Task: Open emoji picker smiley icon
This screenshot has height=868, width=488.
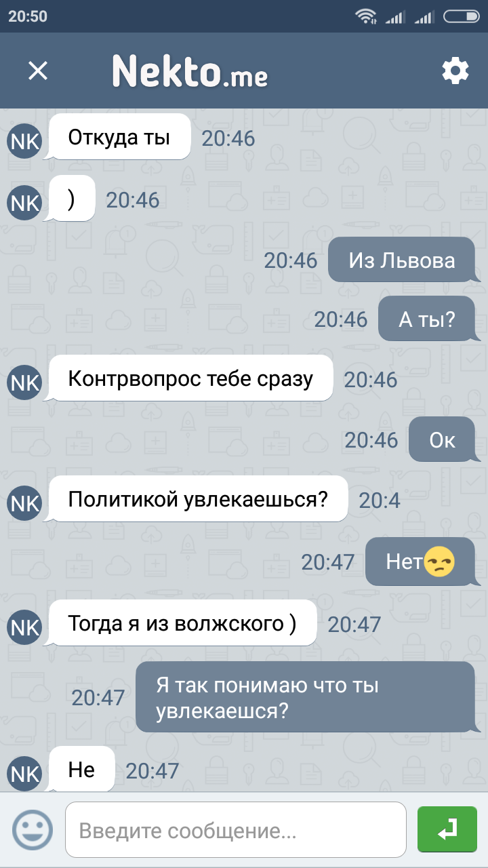Action: click(x=33, y=830)
